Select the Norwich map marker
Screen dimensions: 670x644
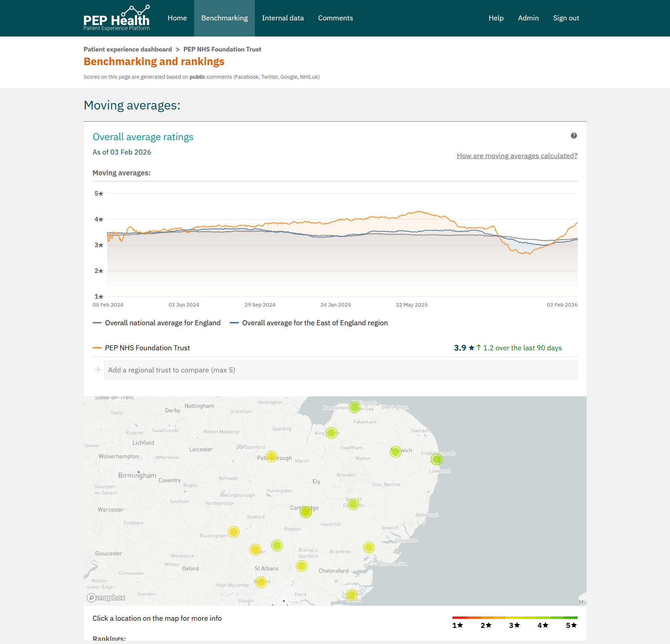395,452
